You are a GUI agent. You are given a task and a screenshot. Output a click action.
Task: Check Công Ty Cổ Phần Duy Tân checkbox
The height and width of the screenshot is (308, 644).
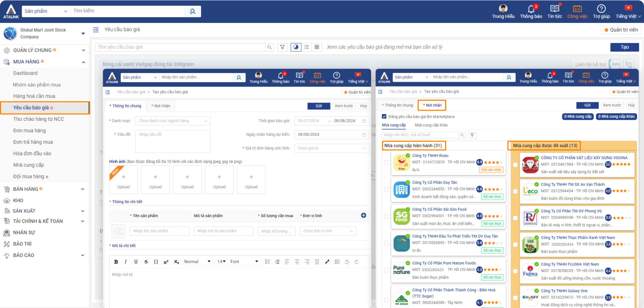pos(386,189)
